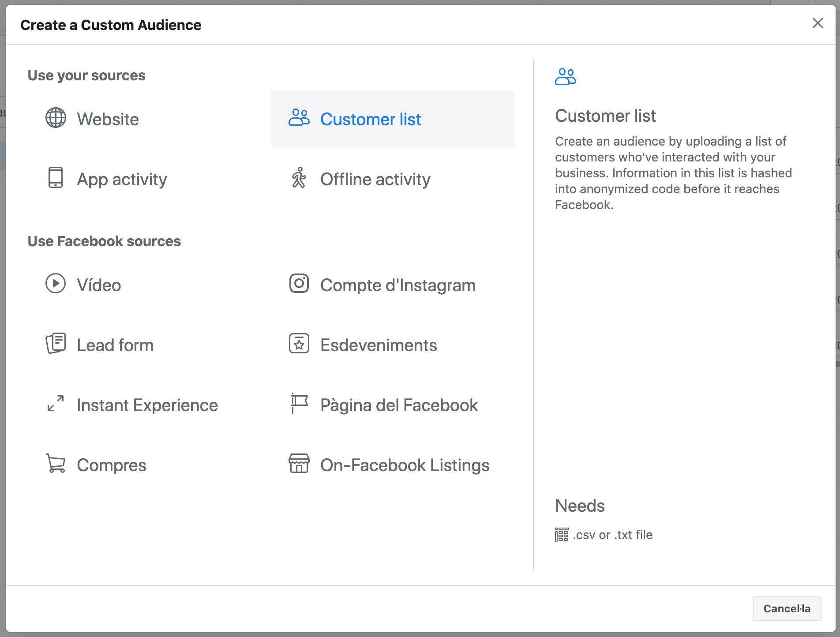Click the .csv or .txt file icon
Image resolution: width=840 pixels, height=637 pixels.
561,534
